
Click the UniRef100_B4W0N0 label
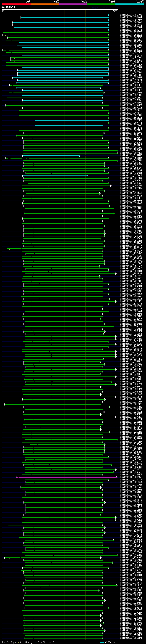[x=131, y=555]
